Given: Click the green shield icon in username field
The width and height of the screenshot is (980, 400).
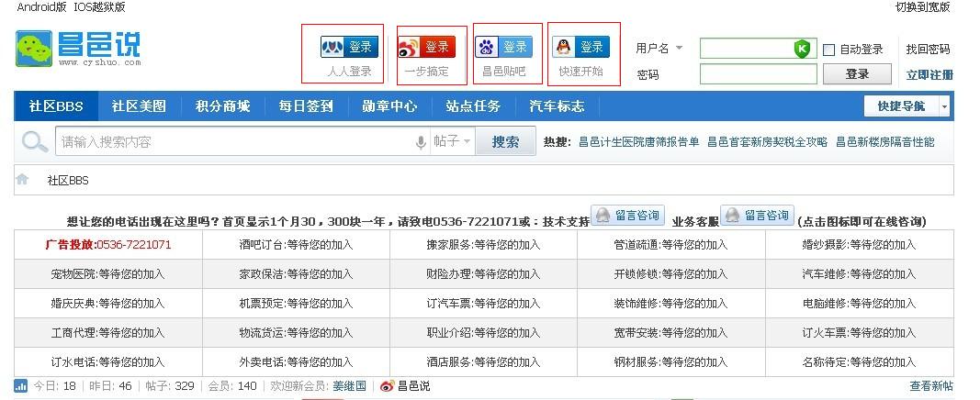Looking at the screenshot, I should 803,49.
